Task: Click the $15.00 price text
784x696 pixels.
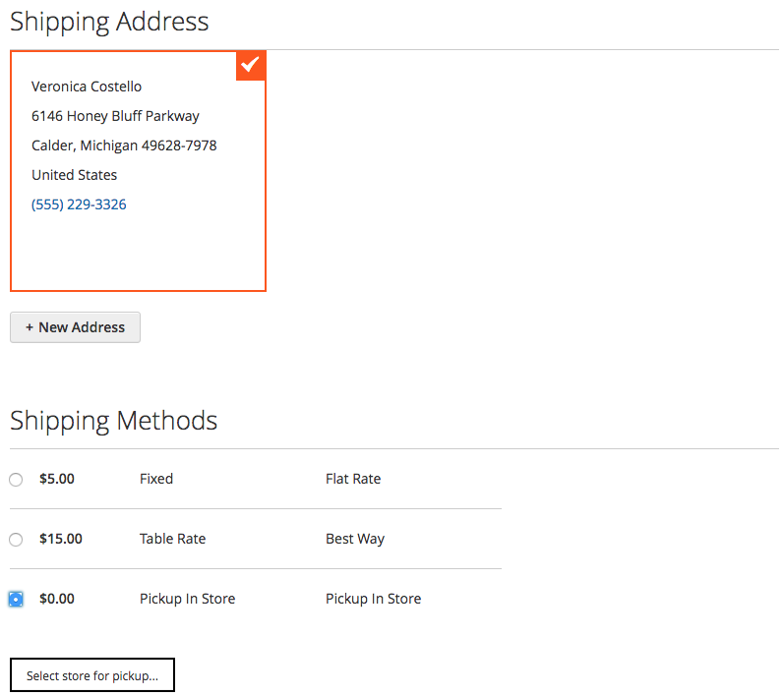Action: [x=61, y=539]
